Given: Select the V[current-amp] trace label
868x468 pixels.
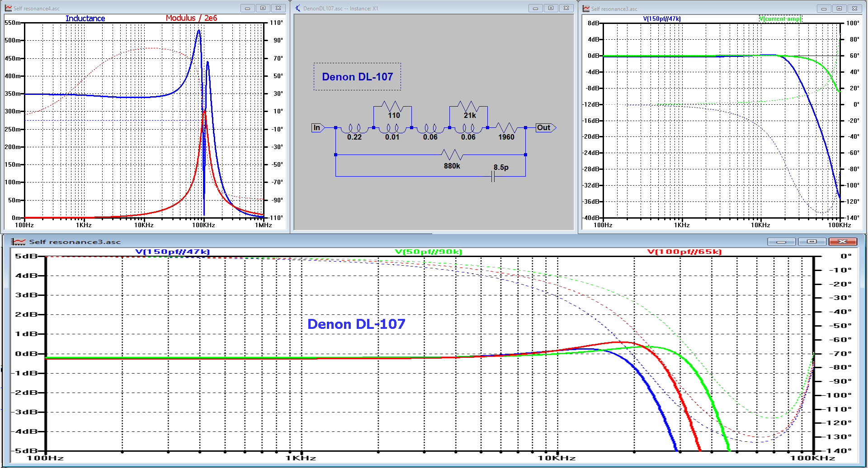Looking at the screenshot, I should tap(780, 19).
